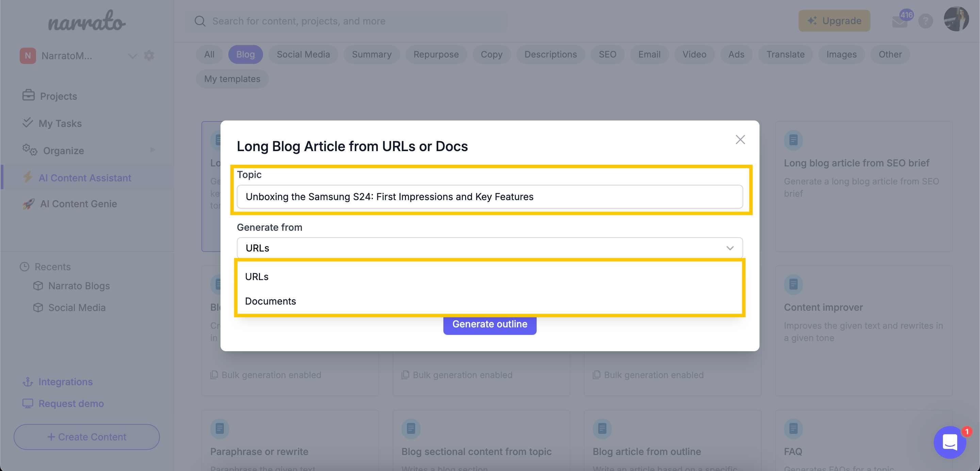This screenshot has width=980, height=471.
Task: Focus the search content field
Action: [346, 21]
